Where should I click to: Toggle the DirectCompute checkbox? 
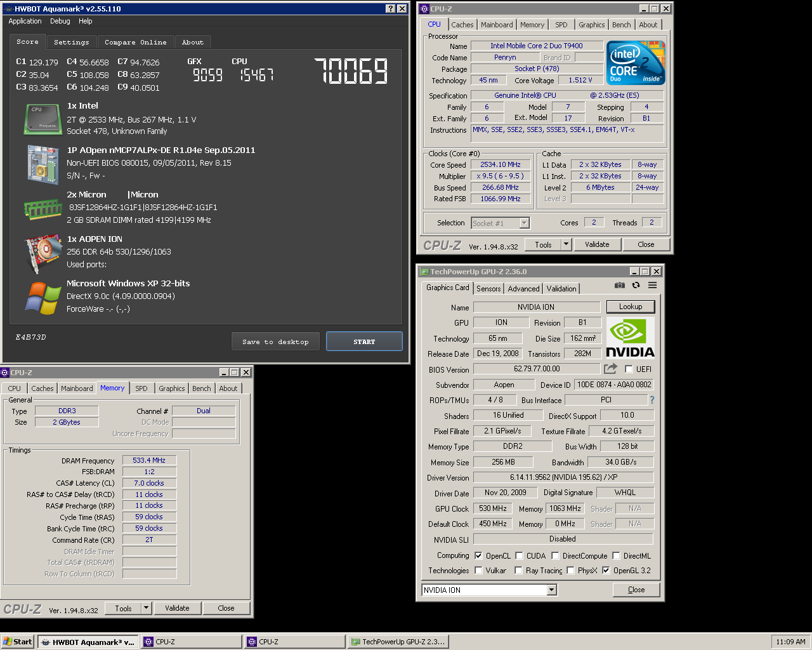[555, 555]
